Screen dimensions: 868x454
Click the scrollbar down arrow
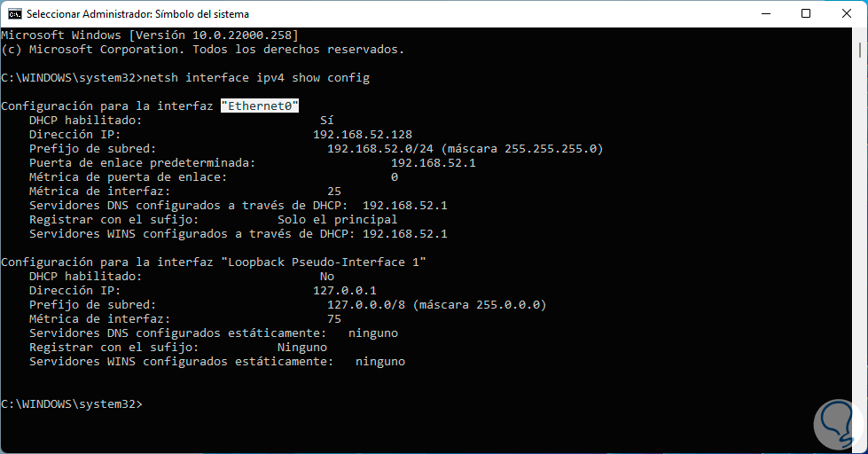859,446
